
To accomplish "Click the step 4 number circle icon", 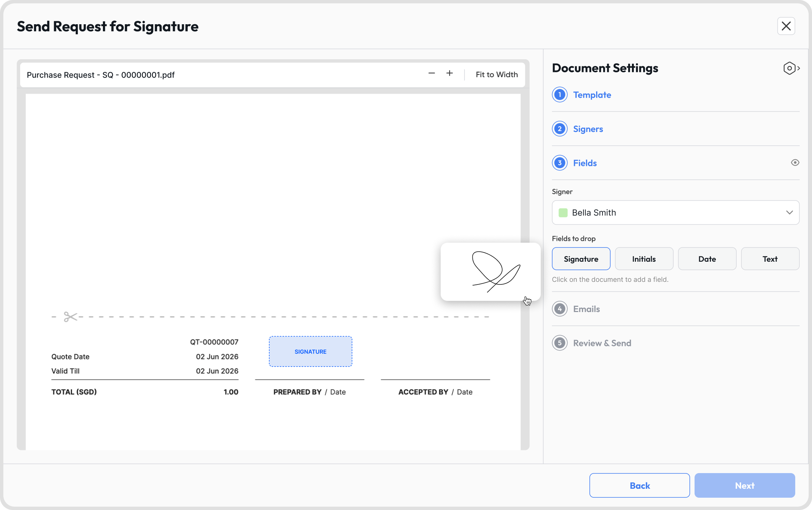I will (x=560, y=309).
